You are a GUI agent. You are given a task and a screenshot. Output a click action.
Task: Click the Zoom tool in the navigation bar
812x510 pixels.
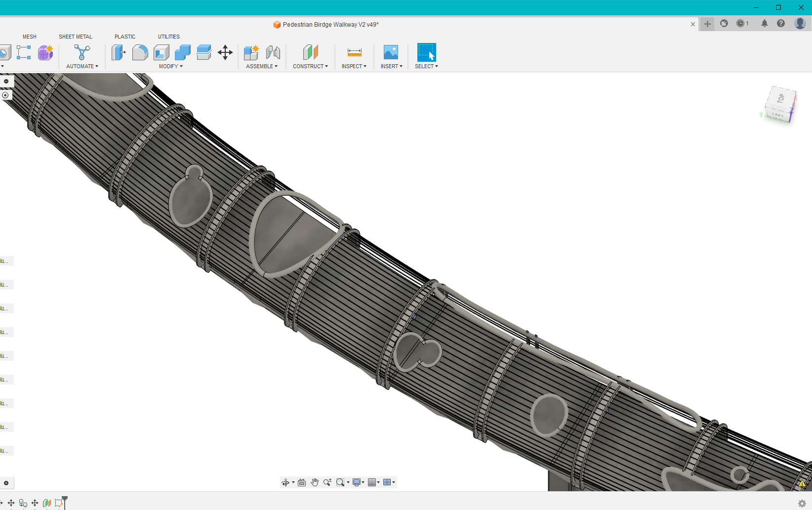click(327, 482)
